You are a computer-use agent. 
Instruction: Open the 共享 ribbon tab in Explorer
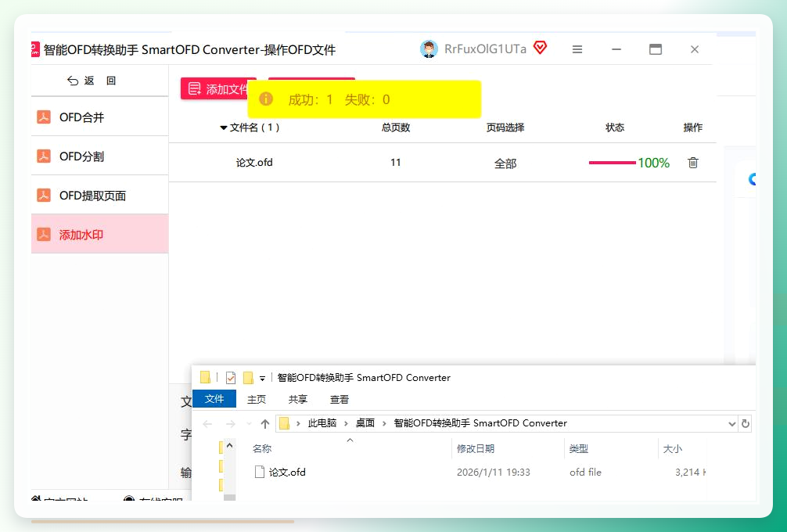(x=297, y=400)
